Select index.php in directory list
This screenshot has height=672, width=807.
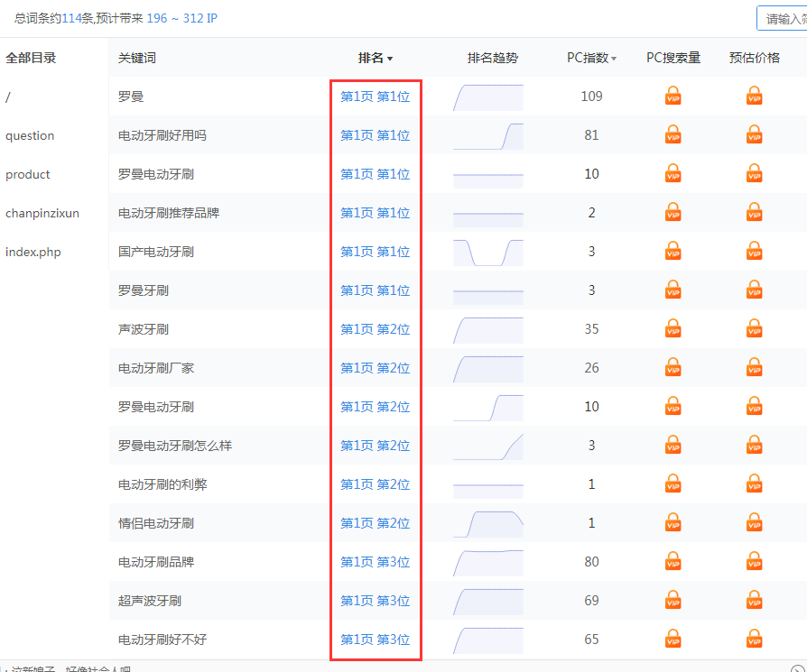tap(33, 252)
